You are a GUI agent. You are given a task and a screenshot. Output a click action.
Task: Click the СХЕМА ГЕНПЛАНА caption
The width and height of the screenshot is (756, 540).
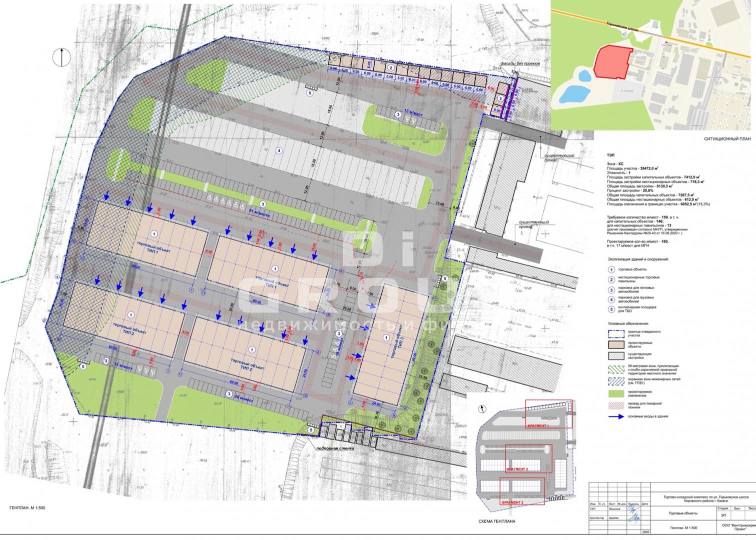[496, 521]
